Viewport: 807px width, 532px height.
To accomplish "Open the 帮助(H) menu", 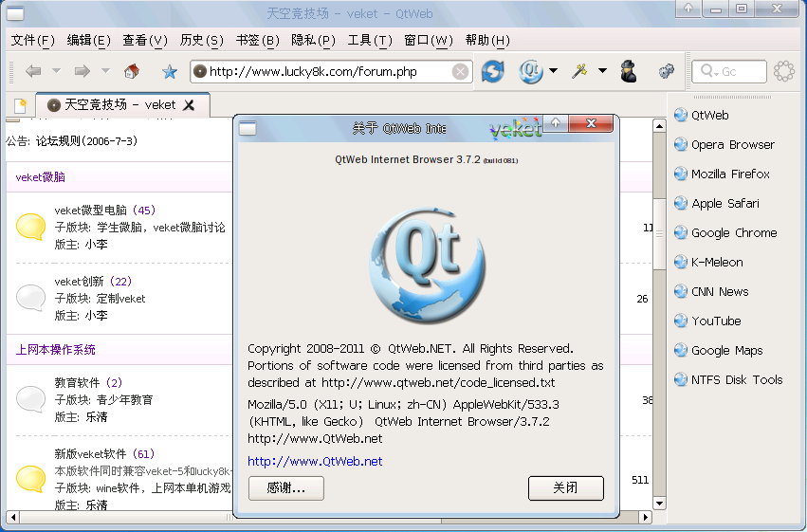I will pyautogui.click(x=487, y=40).
